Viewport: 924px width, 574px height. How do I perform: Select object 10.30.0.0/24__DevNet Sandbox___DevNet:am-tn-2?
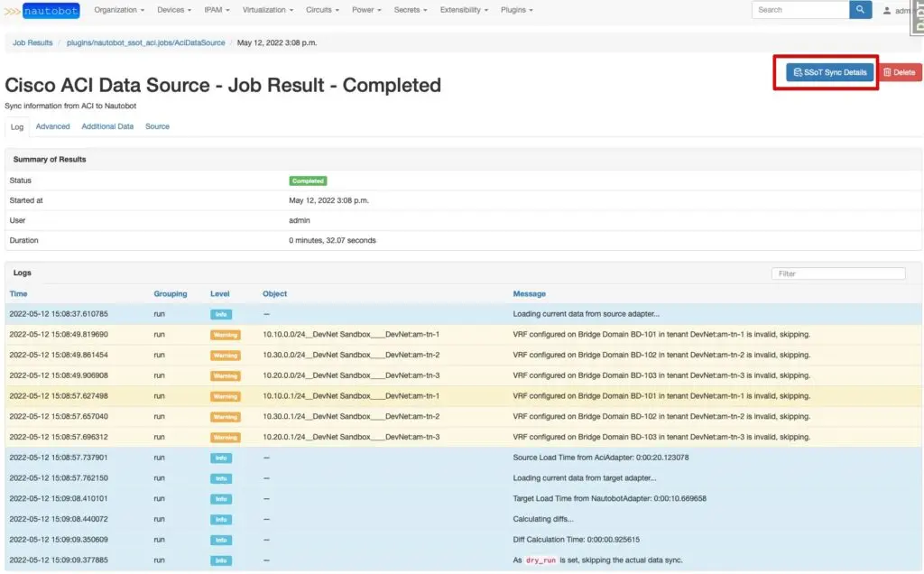click(351, 355)
